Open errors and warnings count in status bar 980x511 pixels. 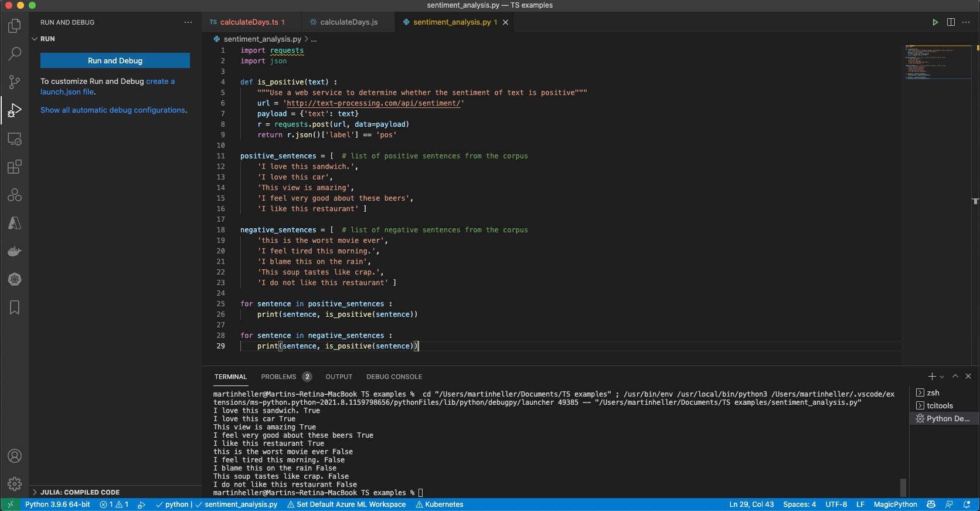point(114,505)
